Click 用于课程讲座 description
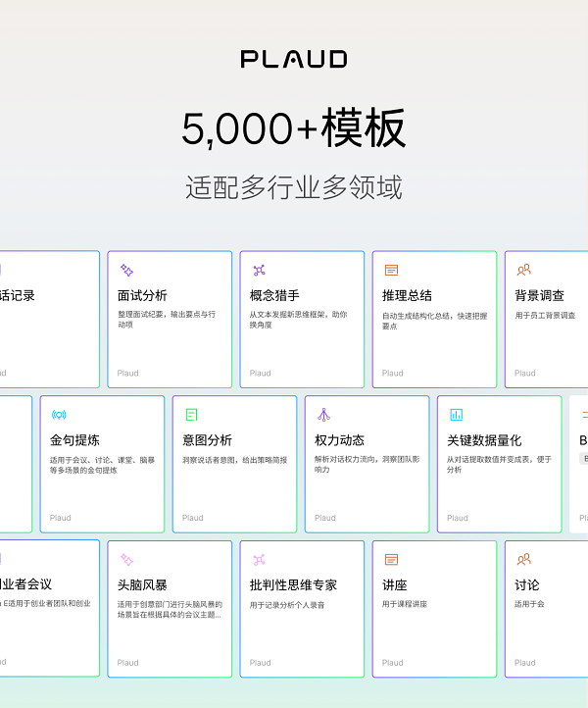 tap(405, 604)
